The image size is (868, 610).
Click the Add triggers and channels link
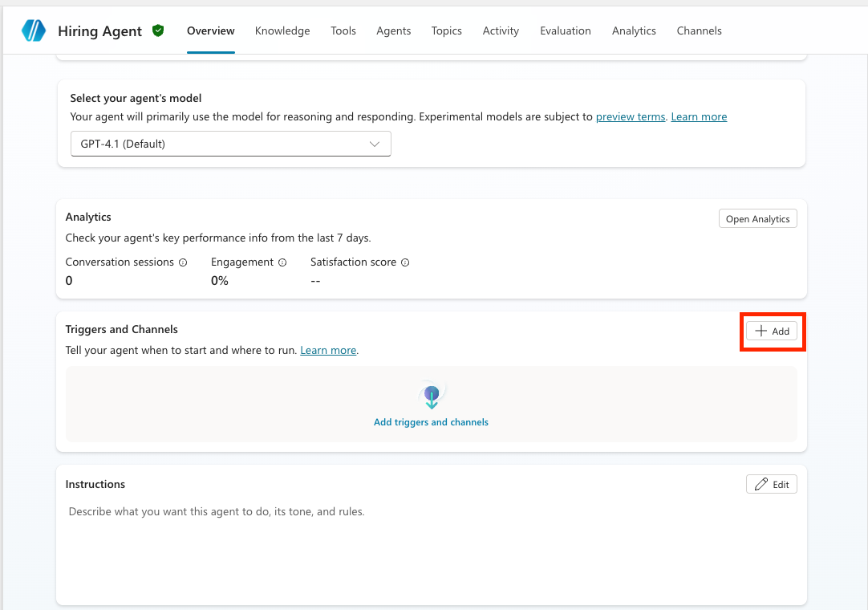[432, 422]
